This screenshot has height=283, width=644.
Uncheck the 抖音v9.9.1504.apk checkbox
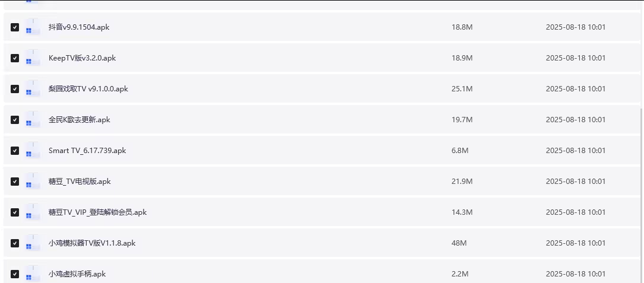click(15, 27)
